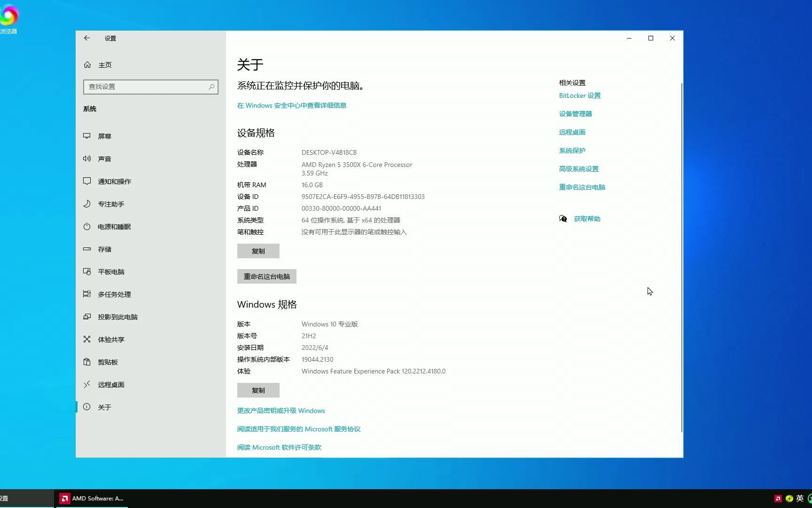Image resolution: width=812 pixels, height=508 pixels.
Task: Open 系统保护 link
Action: 572,151
